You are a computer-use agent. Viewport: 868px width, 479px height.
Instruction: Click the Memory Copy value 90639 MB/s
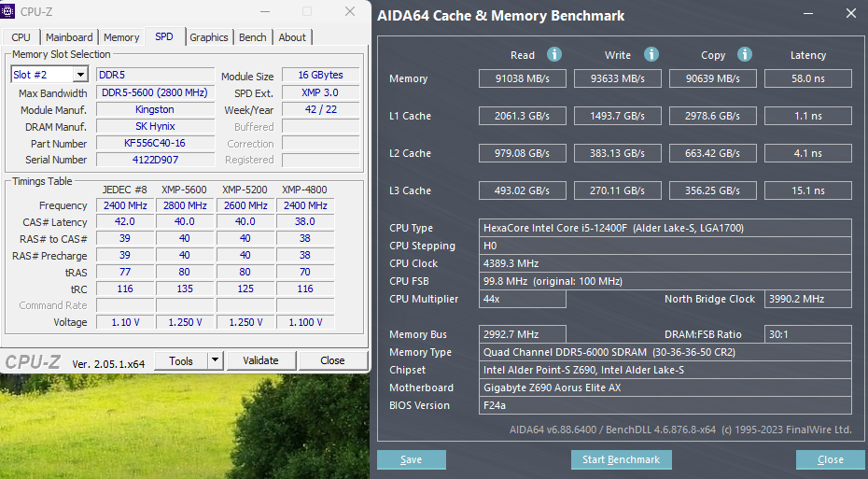pos(713,78)
